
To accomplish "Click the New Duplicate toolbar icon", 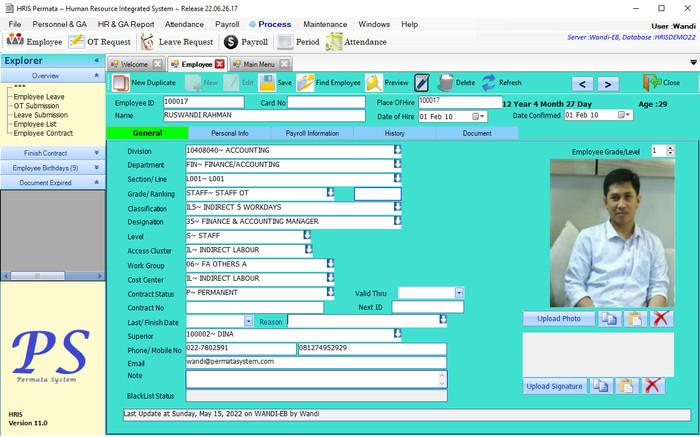I will [121, 83].
